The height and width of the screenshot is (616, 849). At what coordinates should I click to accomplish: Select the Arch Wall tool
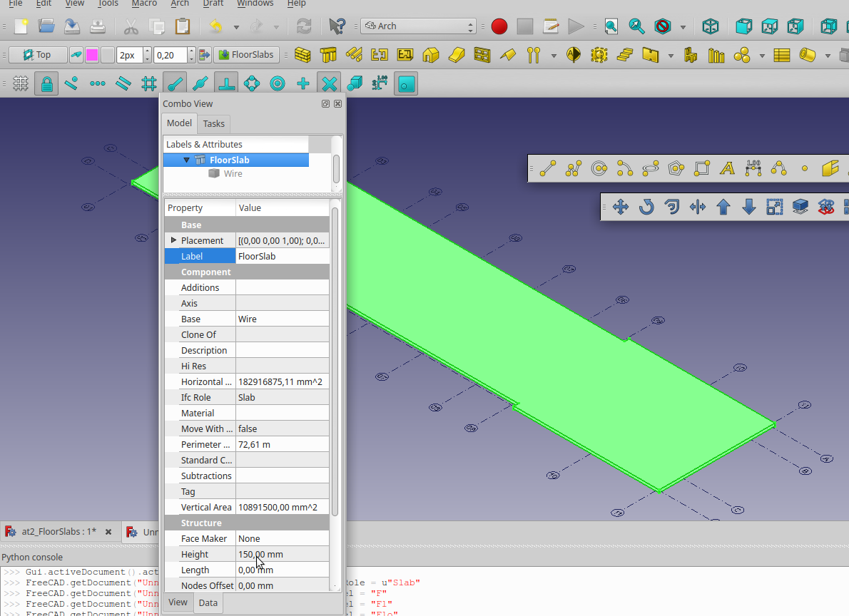point(303,55)
